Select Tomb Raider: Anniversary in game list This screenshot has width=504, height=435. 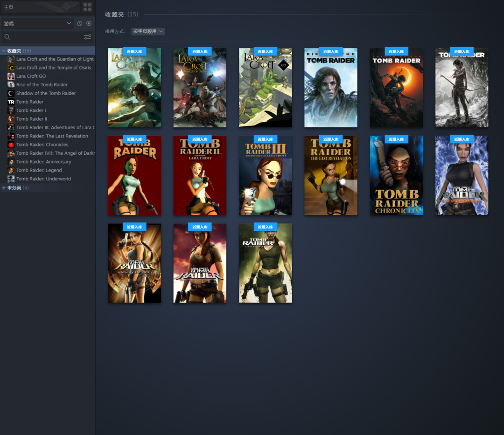(x=44, y=162)
